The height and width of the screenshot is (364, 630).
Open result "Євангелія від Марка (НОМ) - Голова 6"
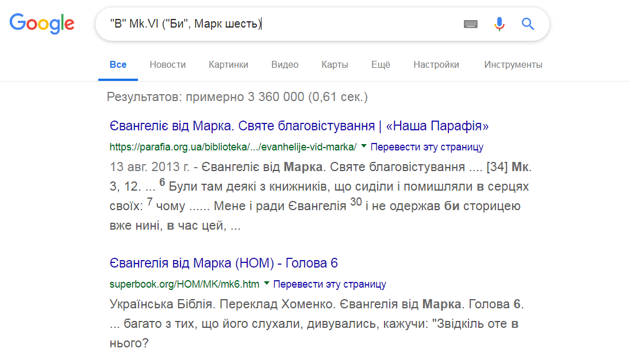pos(224,264)
